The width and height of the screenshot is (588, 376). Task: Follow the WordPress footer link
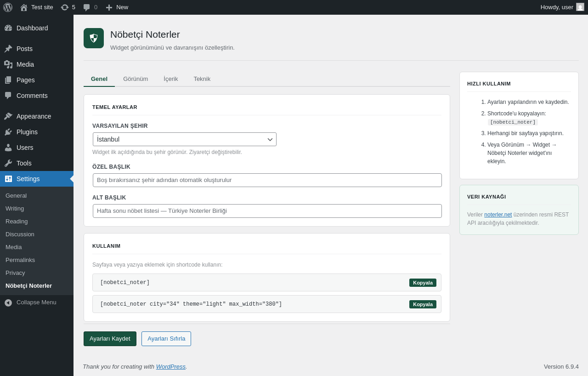coord(170,366)
